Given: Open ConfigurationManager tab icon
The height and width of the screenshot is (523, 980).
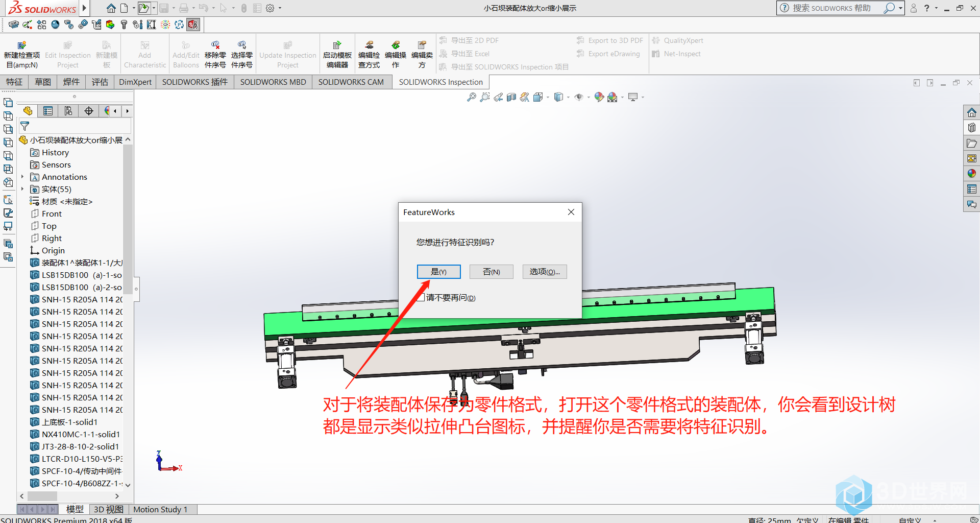Looking at the screenshot, I should click(68, 111).
